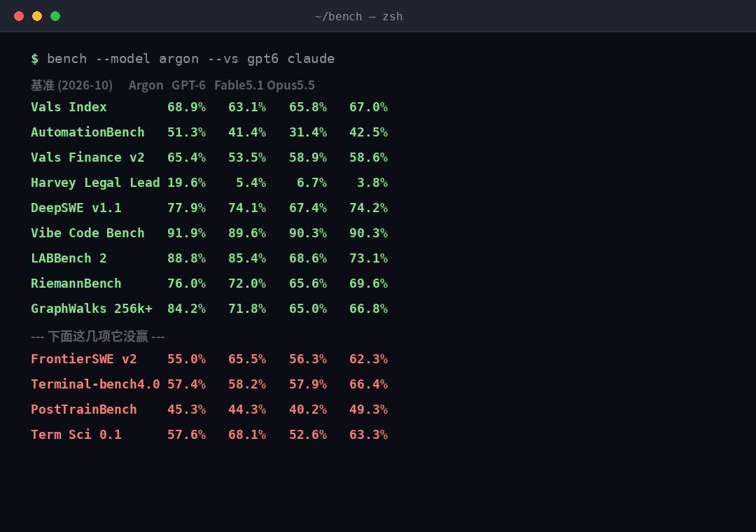Click the Opus5.5 column header
Viewport: 756px width, 532px height.
click(x=290, y=85)
